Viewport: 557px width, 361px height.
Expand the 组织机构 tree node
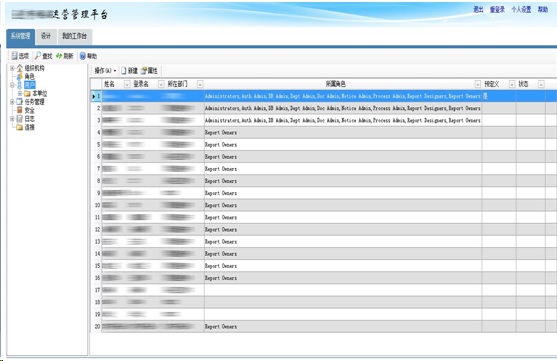12,68
